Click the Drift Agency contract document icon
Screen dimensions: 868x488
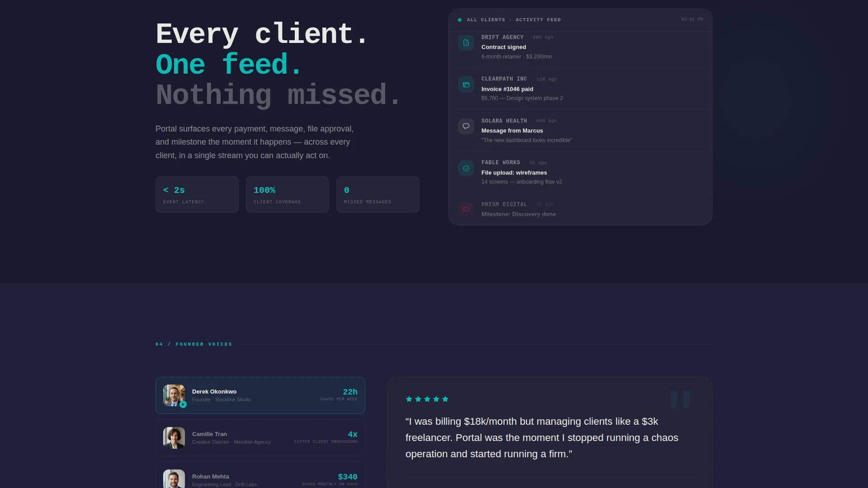pos(466,43)
